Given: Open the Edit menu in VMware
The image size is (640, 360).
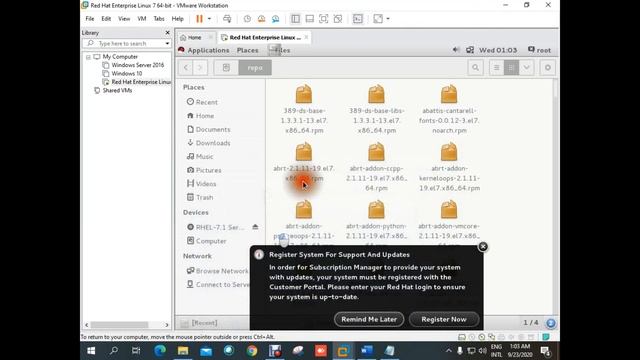Looking at the screenshot, I should click(106, 19).
